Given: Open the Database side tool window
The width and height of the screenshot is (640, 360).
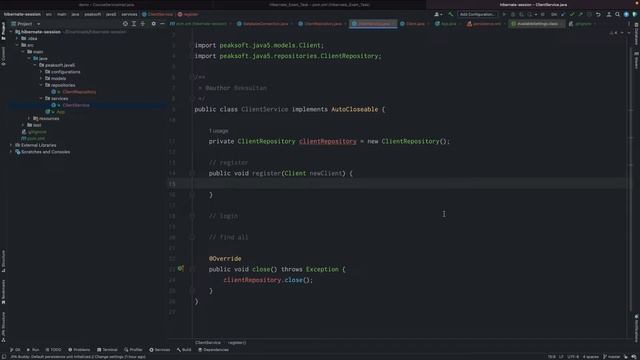Looking at the screenshot, I should (636, 34).
